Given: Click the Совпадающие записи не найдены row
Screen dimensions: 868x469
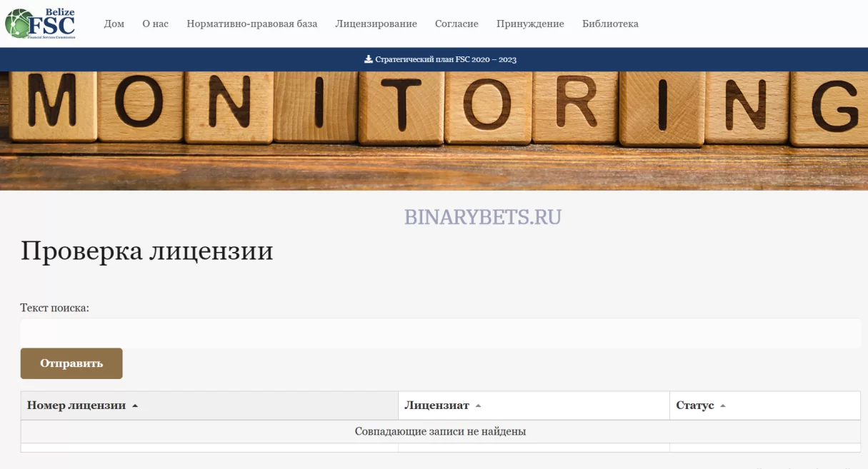Looking at the screenshot, I should coord(440,431).
